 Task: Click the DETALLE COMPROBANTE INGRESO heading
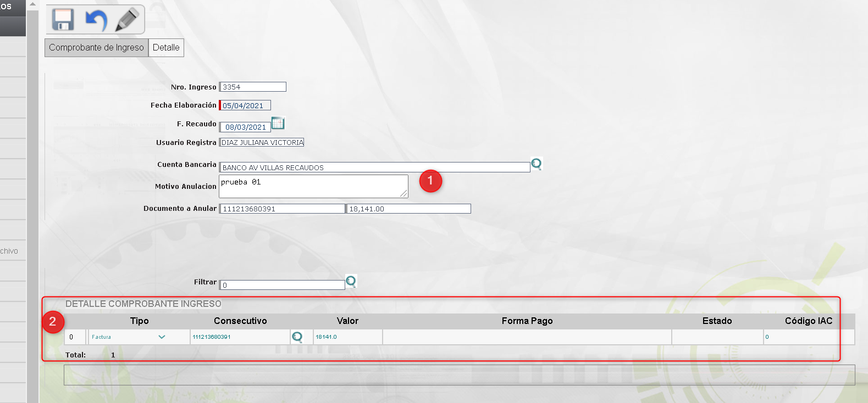click(x=143, y=304)
